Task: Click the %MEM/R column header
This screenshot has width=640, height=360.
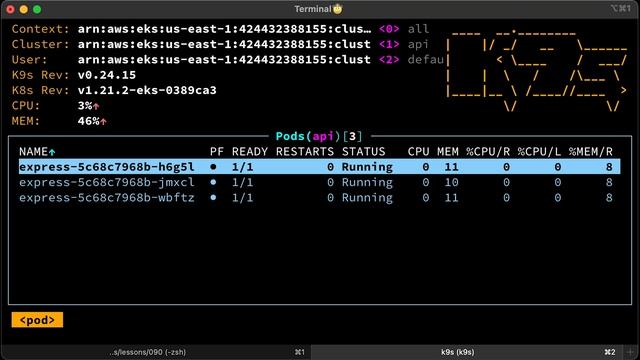Action: (591, 152)
